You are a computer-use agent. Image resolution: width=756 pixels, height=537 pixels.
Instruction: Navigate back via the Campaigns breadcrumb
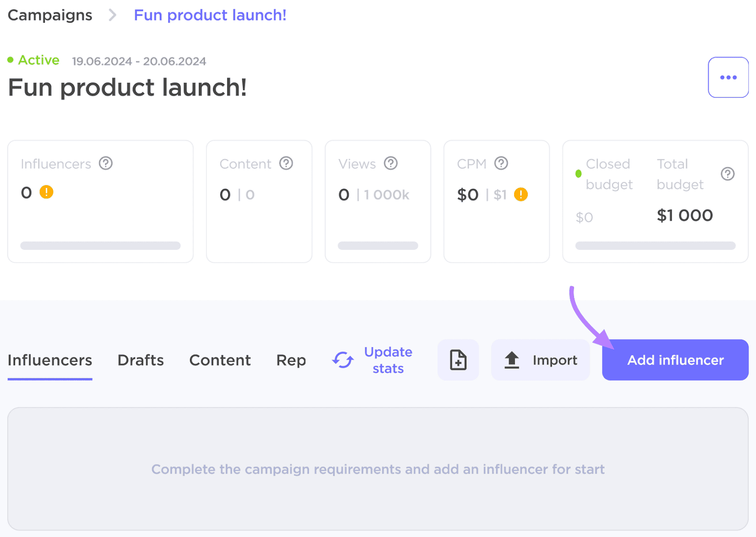[50, 15]
